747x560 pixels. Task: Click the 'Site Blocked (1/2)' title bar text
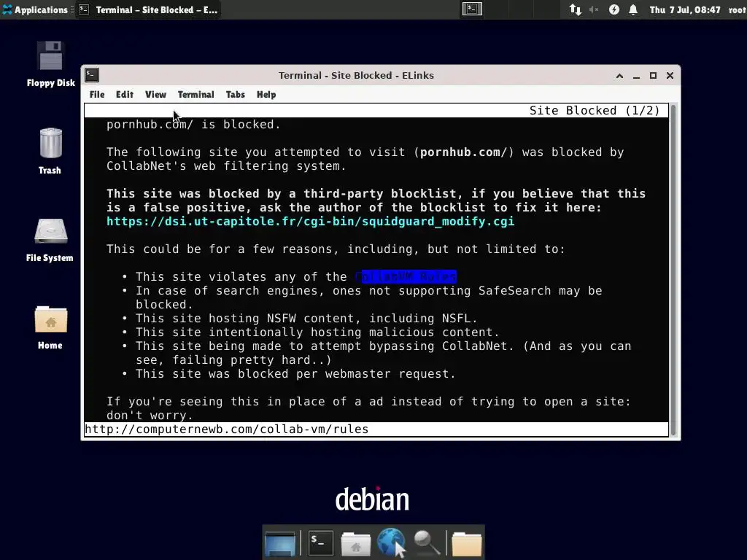tap(595, 111)
